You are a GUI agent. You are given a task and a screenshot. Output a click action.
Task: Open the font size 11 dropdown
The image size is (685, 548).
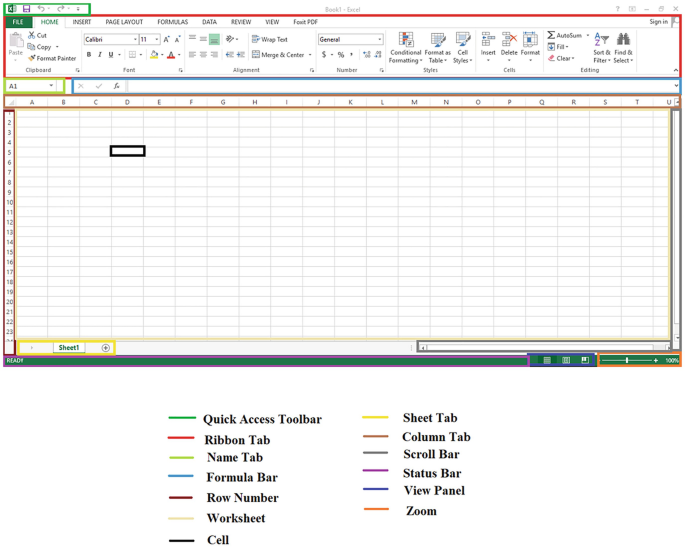pos(157,39)
